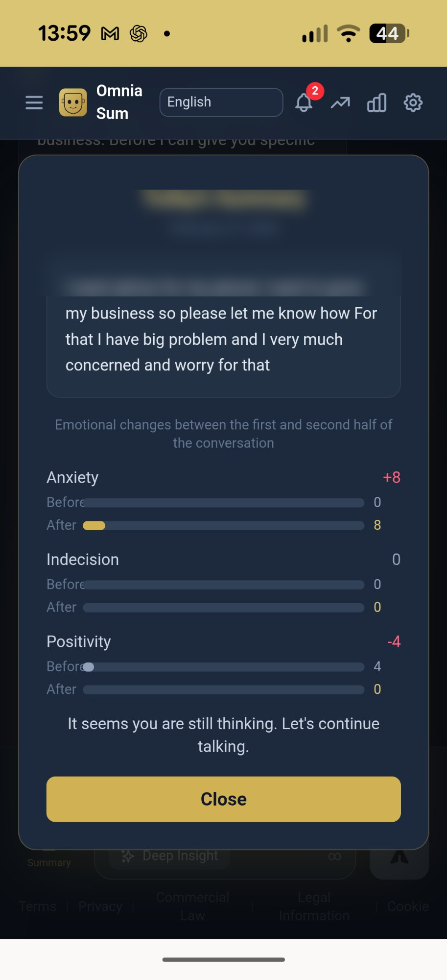Screen dimensions: 447x980
Task: Open the Terms footer link
Action: pyautogui.click(x=38, y=906)
